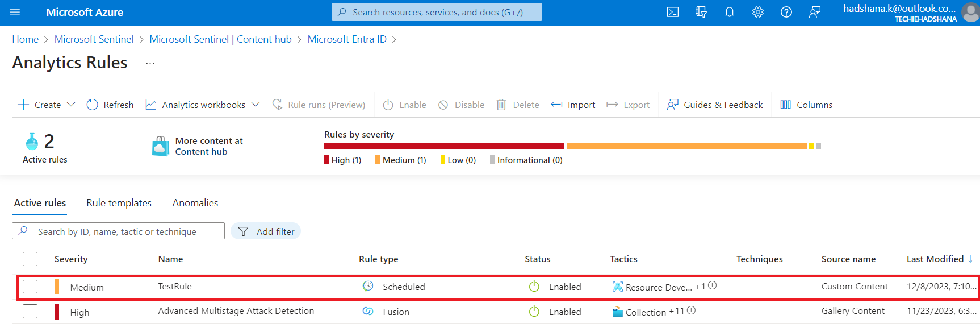Viewport: 980px width, 336px height.
Task: Click the Enable toolbar button
Action: (x=404, y=105)
